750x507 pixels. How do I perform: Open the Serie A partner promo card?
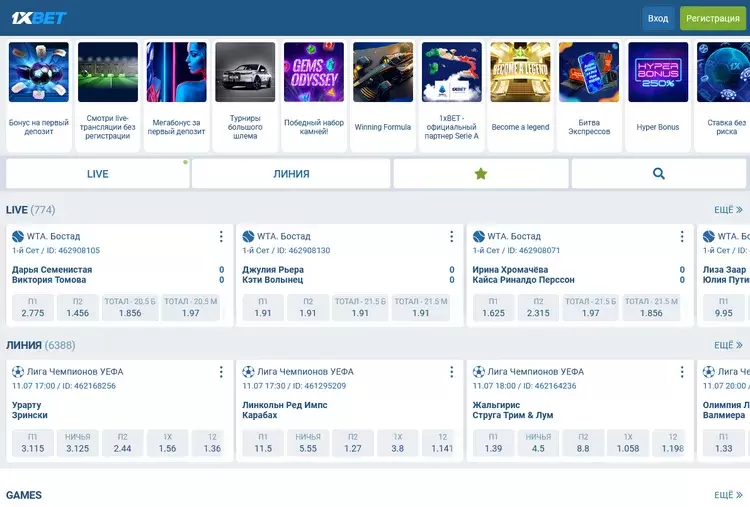452,96
